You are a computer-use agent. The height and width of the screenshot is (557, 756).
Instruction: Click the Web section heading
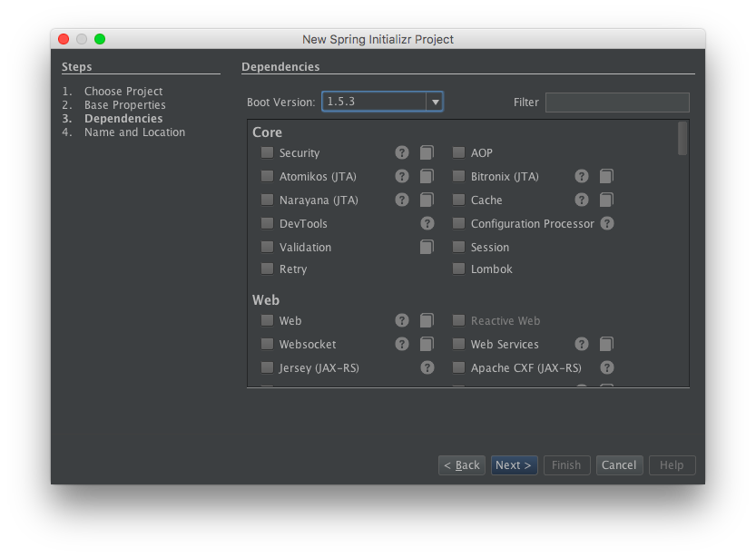click(266, 299)
